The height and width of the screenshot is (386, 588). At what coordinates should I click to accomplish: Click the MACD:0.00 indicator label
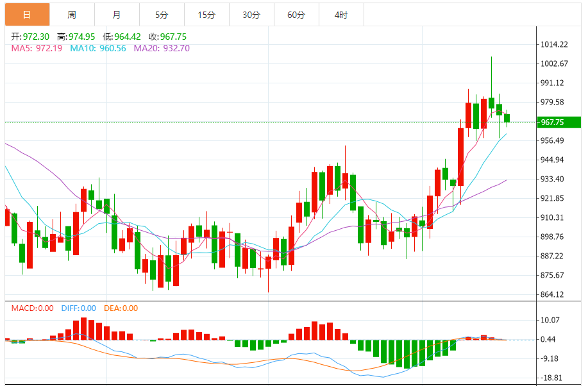click(x=32, y=308)
